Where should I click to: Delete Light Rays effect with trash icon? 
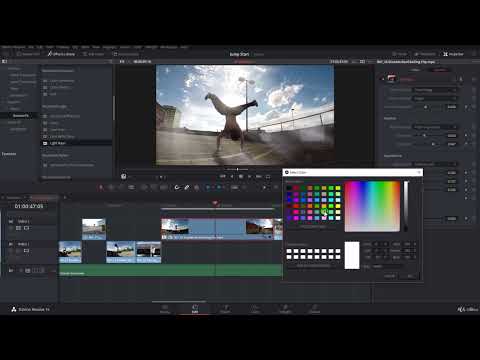point(461,79)
